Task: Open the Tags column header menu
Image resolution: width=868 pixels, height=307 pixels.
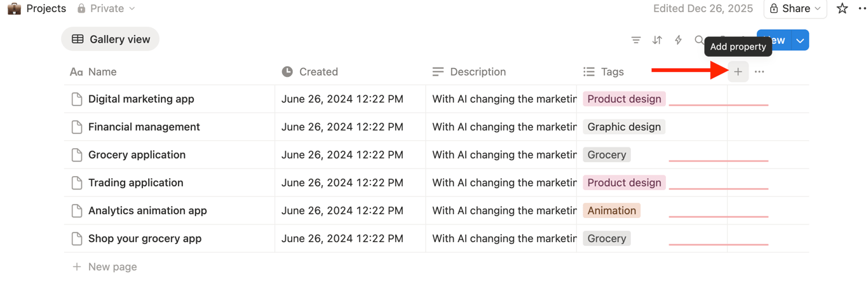Action: 611,72
